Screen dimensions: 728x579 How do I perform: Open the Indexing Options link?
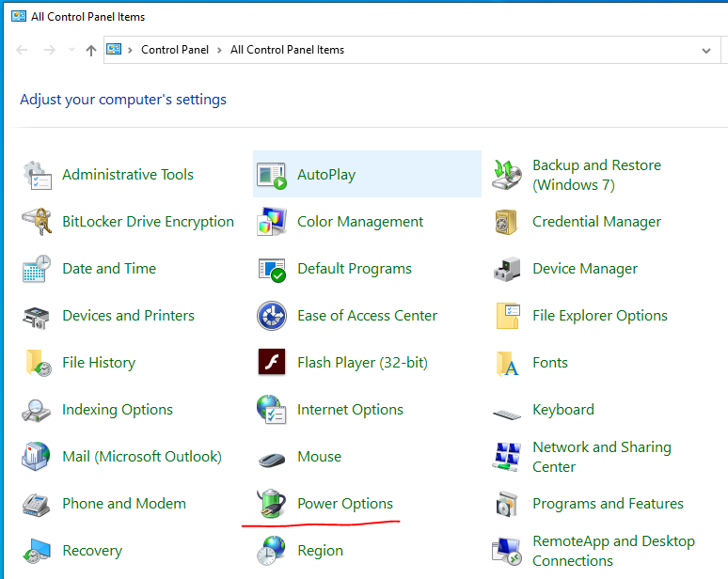[x=118, y=410]
